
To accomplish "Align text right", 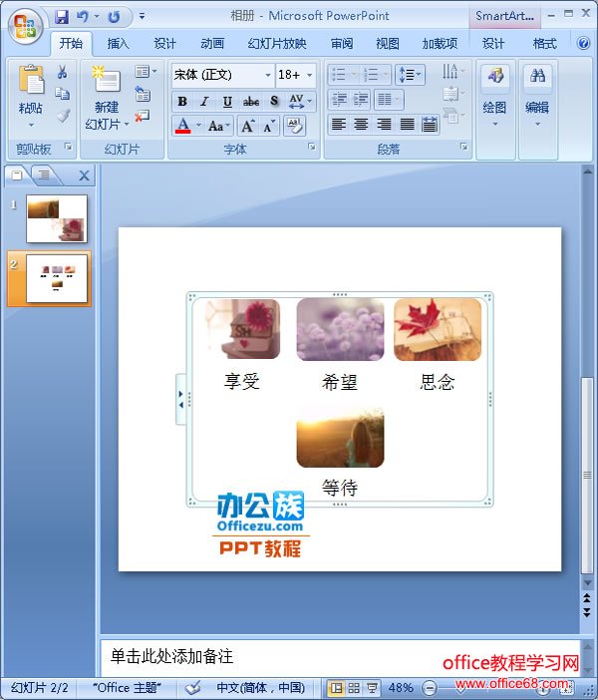I will (x=384, y=124).
